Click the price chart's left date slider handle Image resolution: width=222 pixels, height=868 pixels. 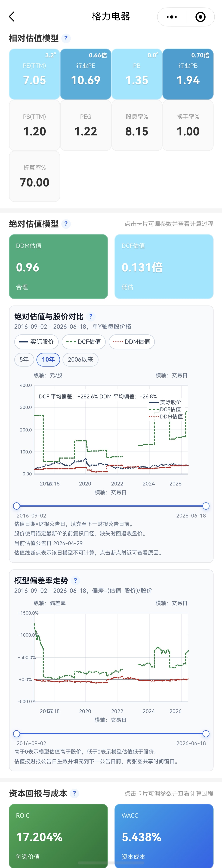point(17,506)
